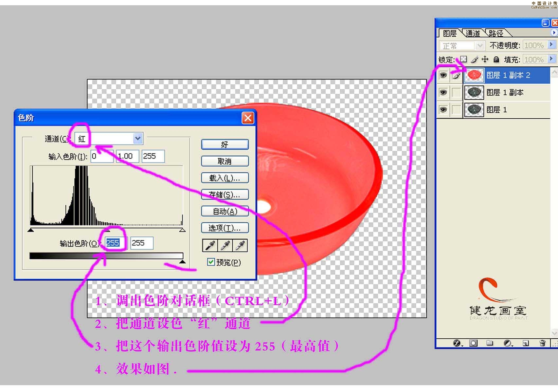The width and height of the screenshot is (558, 392).
Task: Create a new layer set folder
Action: (x=490, y=343)
